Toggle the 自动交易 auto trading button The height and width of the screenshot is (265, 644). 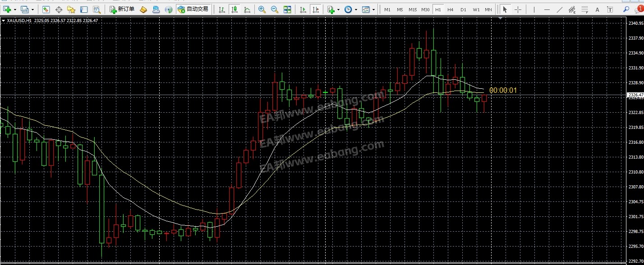[193, 9]
